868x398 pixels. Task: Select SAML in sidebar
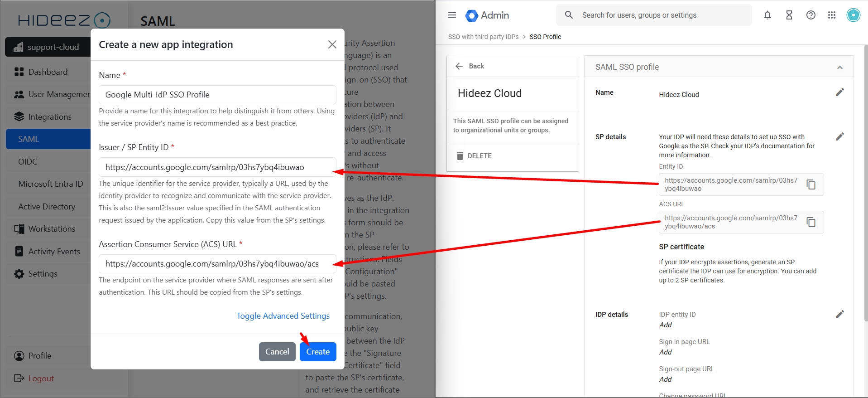tap(48, 139)
